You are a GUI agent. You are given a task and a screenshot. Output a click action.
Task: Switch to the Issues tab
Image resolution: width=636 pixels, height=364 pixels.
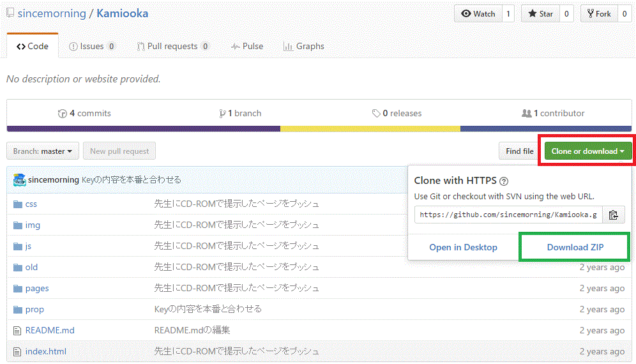pyautogui.click(x=92, y=46)
